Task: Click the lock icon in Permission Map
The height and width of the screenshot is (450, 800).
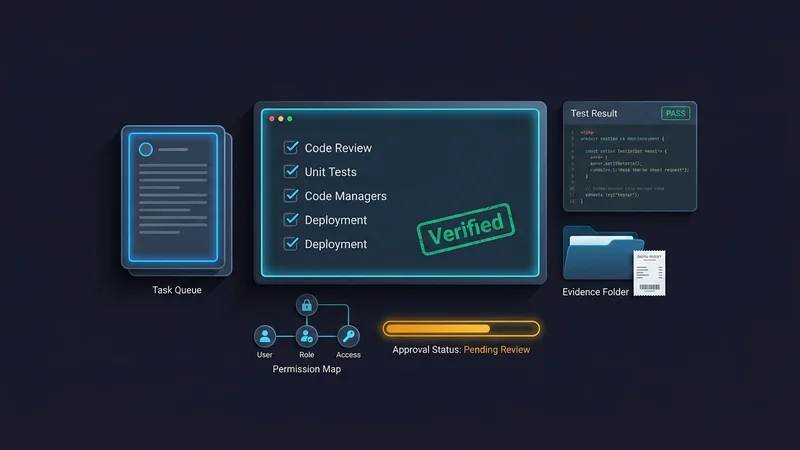Action: [x=307, y=305]
